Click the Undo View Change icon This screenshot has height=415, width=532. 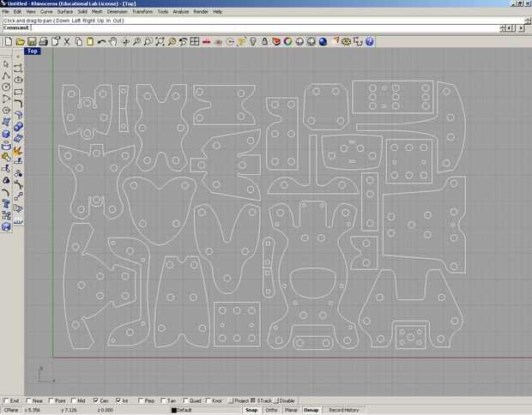184,42
